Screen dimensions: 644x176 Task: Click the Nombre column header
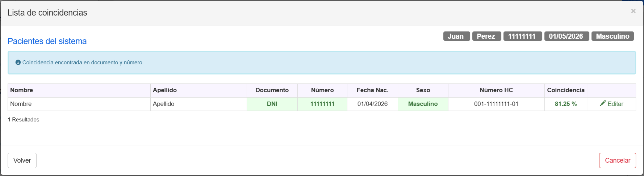[79, 90]
